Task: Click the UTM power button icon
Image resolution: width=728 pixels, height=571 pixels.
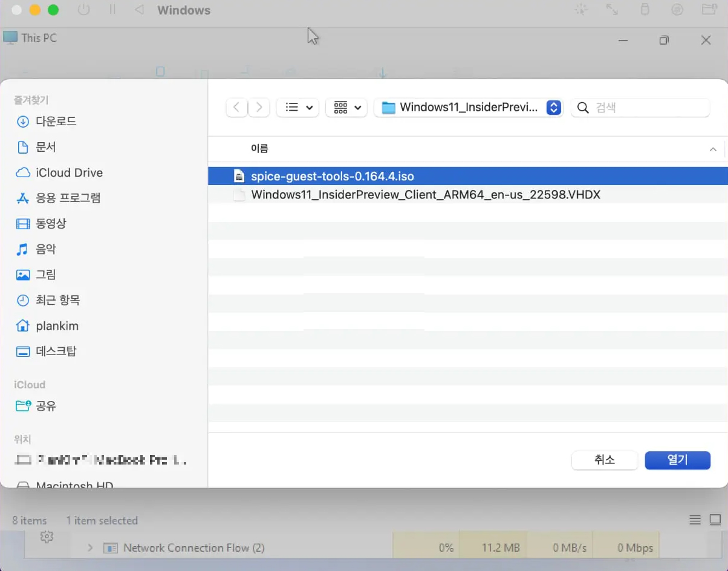Action: click(84, 10)
